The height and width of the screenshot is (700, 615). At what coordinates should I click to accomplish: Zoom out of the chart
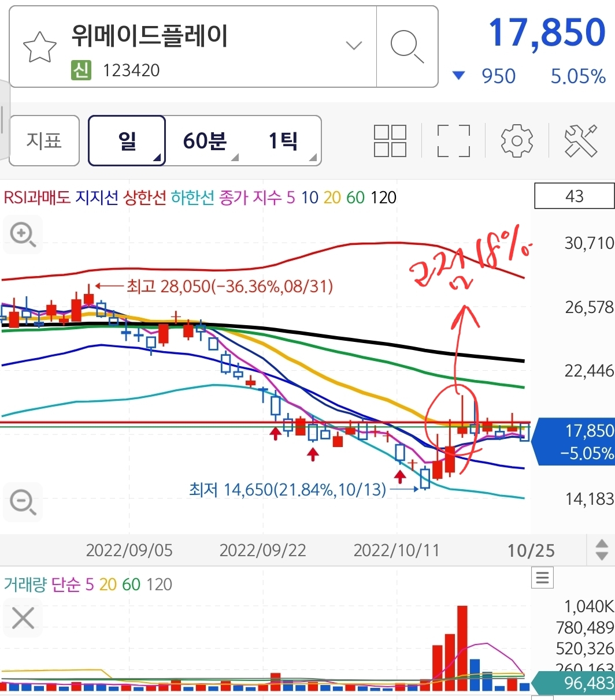tap(24, 501)
